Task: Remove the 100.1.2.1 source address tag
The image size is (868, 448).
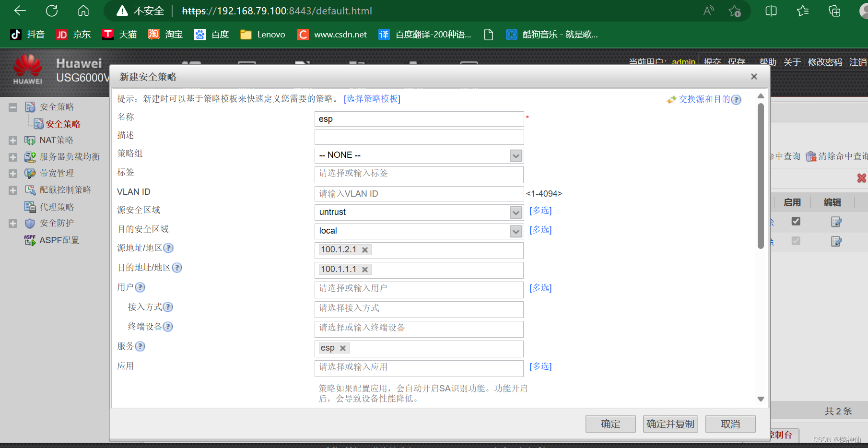Action: pos(365,250)
